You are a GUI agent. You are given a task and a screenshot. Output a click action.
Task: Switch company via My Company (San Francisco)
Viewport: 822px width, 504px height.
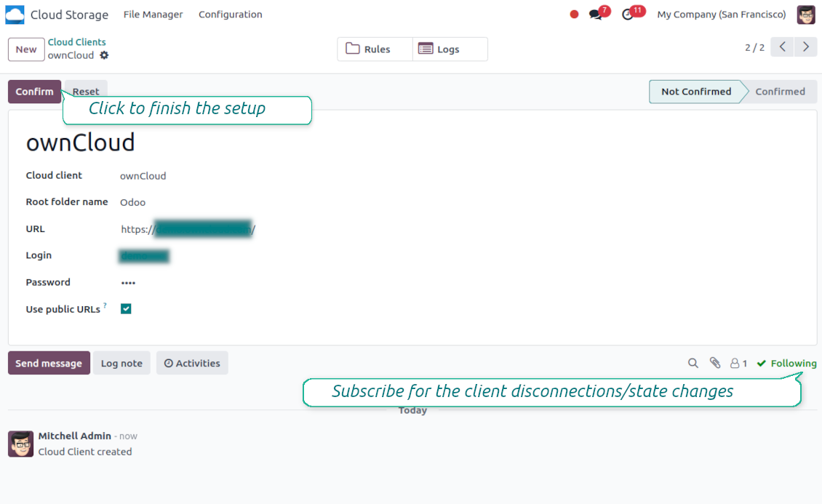coord(722,15)
